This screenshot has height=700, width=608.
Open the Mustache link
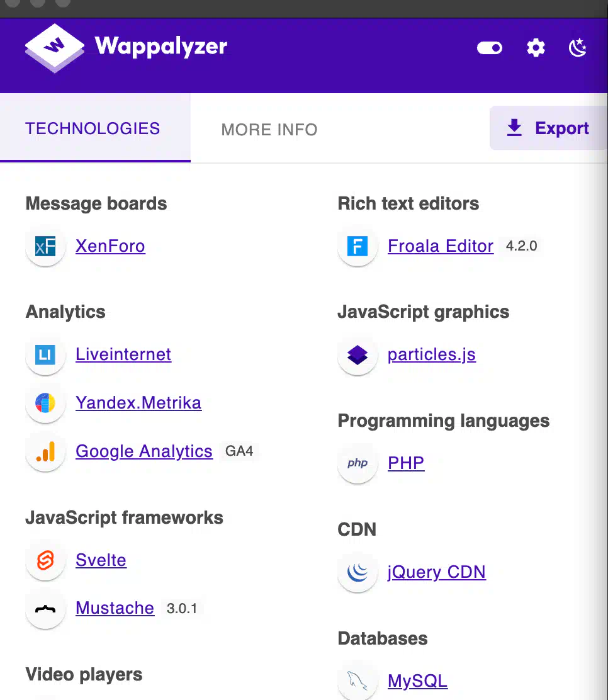click(x=115, y=608)
